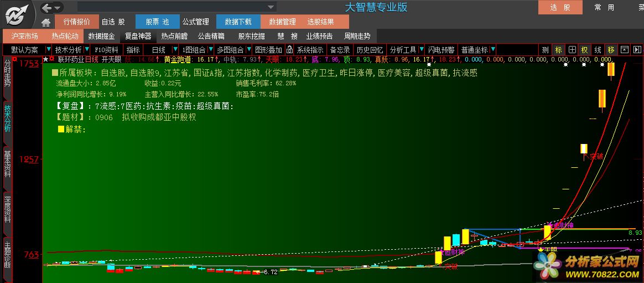Open the 备忘录 toolbar item
The width and height of the screenshot is (644, 283).
click(340, 50)
